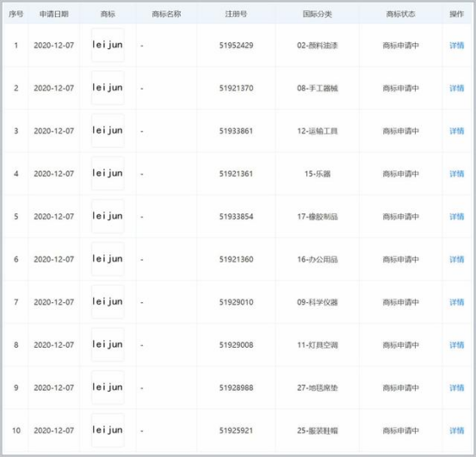The image size is (476, 457).
Task: Click the 序号 column header
Action: click(15, 14)
